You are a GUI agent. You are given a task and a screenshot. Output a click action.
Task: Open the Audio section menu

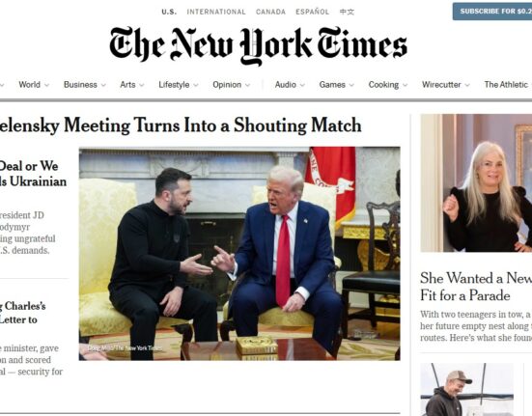(x=290, y=85)
